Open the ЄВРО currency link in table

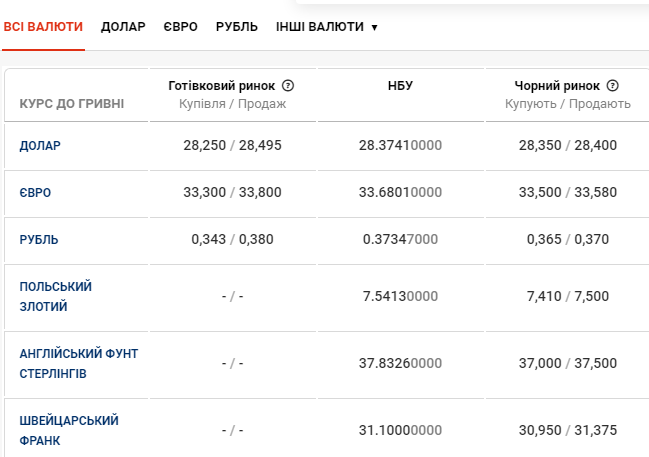35,193
